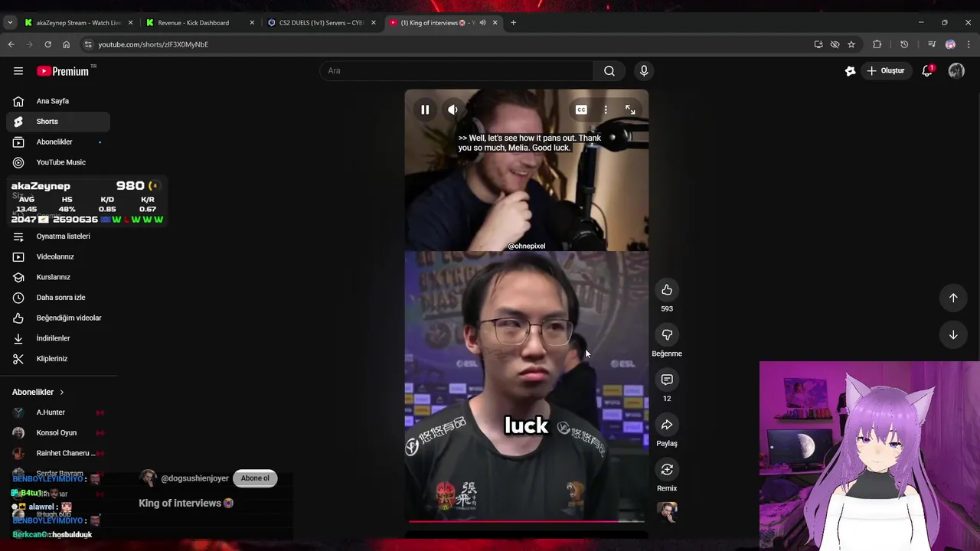Open Oynatma listeleri
Viewport: 980px width, 551px height.
58,236
